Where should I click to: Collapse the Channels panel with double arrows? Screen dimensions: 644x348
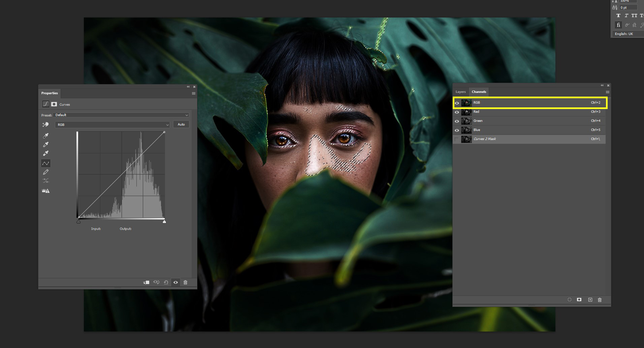(x=602, y=85)
